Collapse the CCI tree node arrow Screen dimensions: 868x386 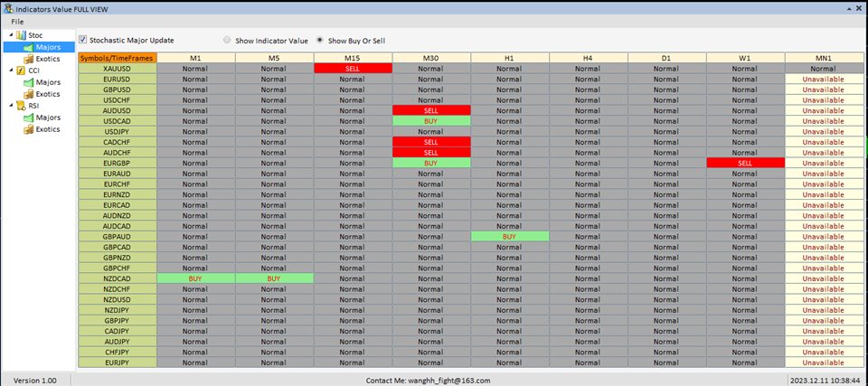pos(11,71)
